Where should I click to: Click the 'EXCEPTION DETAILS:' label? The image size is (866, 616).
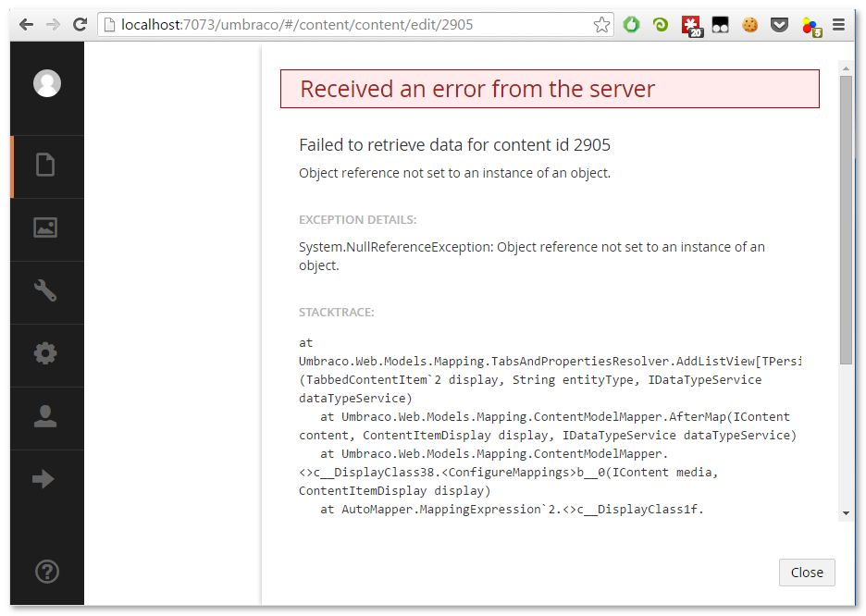pos(358,220)
